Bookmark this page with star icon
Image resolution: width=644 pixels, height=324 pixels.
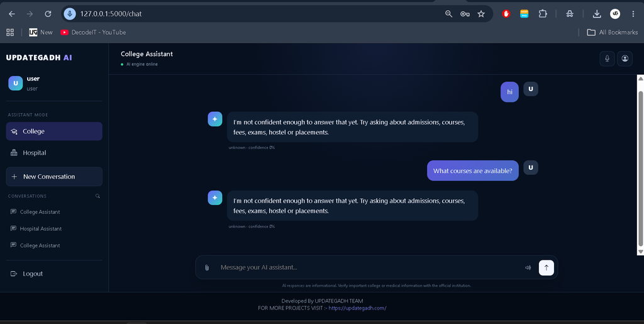(481, 14)
